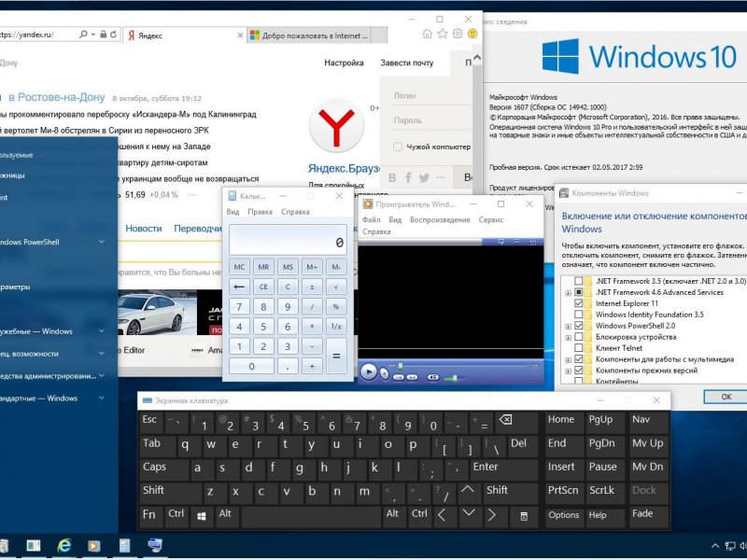747x560 pixels.
Task: Expand Служебные — Windows folder in Start menu
Action: coord(102,331)
